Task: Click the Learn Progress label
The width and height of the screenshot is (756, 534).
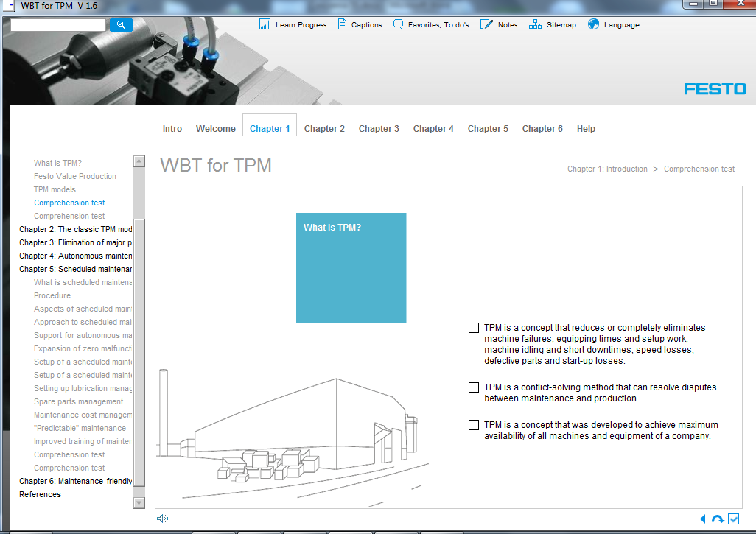Action: click(x=301, y=24)
